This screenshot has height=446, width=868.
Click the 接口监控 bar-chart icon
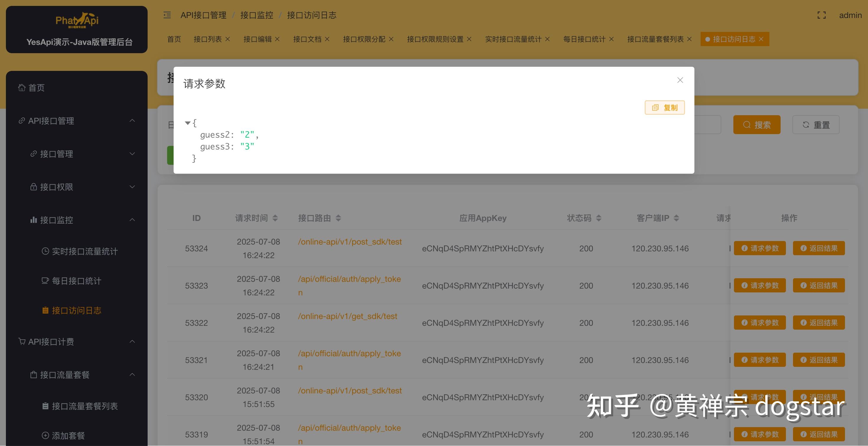pyautogui.click(x=33, y=220)
